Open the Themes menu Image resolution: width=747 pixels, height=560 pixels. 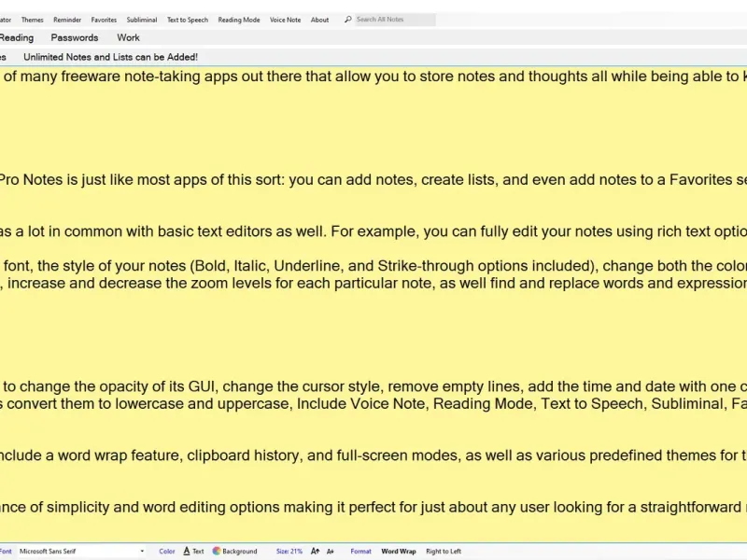32,20
